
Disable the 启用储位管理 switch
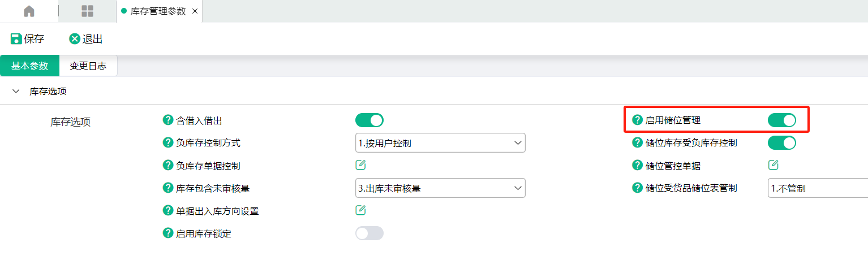[782, 120]
